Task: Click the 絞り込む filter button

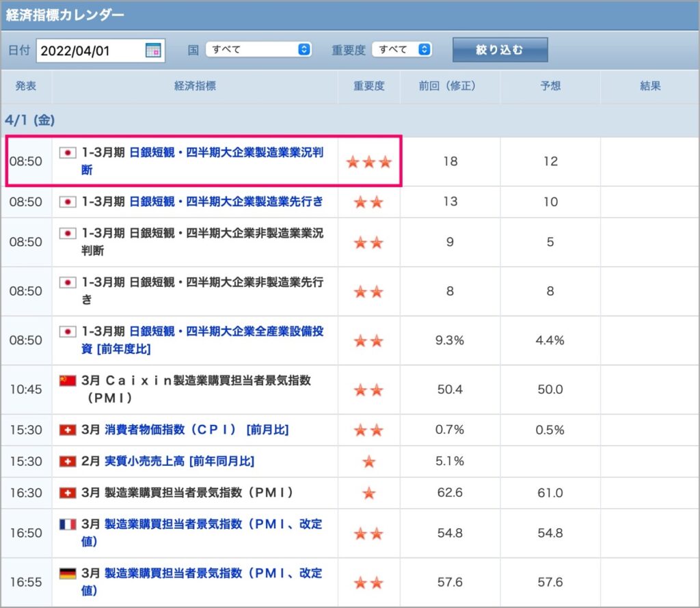Action: pyautogui.click(x=500, y=49)
